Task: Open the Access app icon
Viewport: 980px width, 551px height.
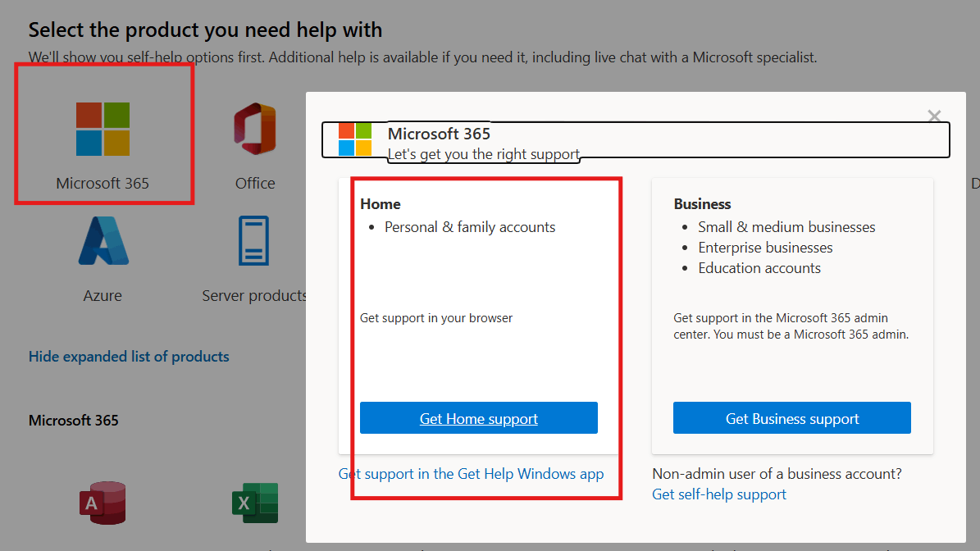Action: tap(103, 503)
